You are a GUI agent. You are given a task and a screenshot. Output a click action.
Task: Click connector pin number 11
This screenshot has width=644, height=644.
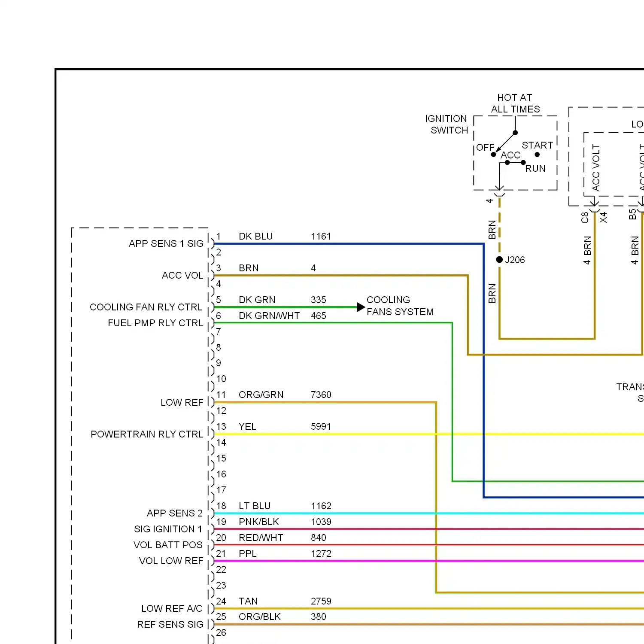[x=221, y=395]
